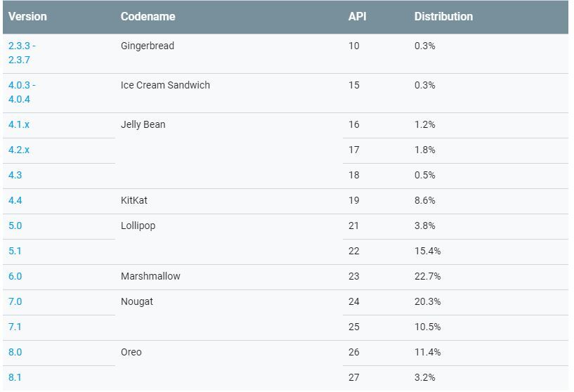Select the 4.3 version link
Screen dimensions: 574x392
[x=15, y=175]
